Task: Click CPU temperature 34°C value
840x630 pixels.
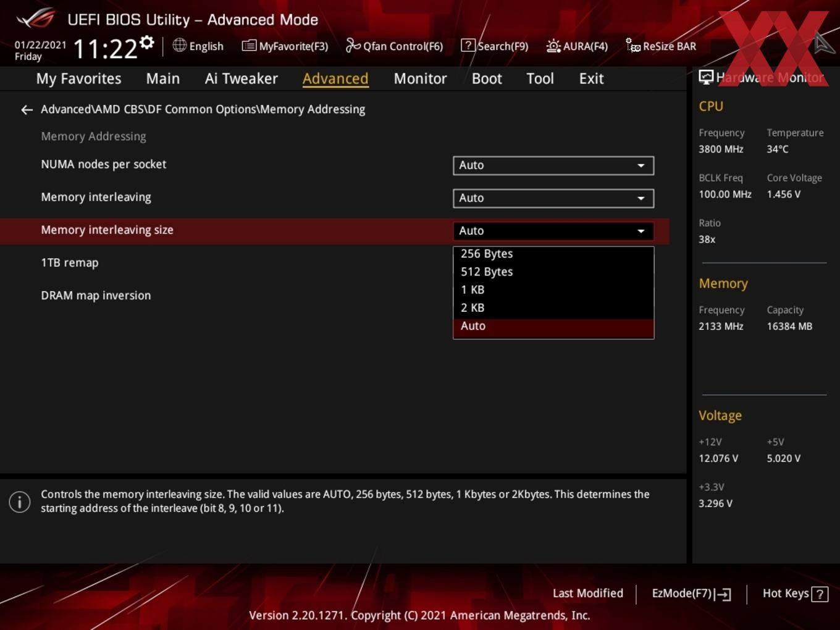Action: click(x=778, y=149)
